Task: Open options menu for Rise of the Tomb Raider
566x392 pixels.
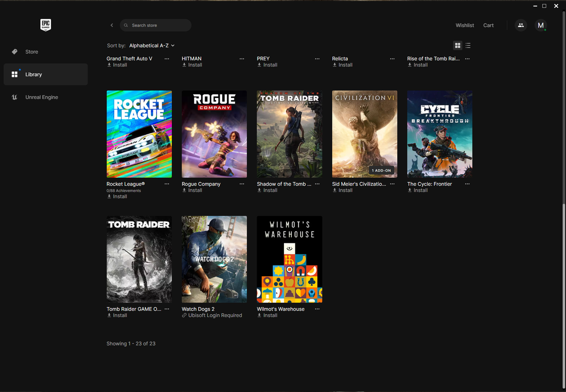Action: [467, 58]
